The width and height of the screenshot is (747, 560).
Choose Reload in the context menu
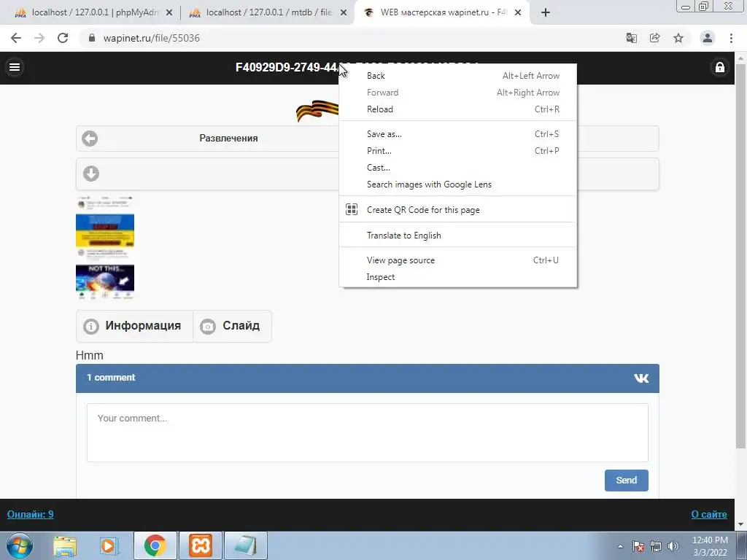coord(457,109)
